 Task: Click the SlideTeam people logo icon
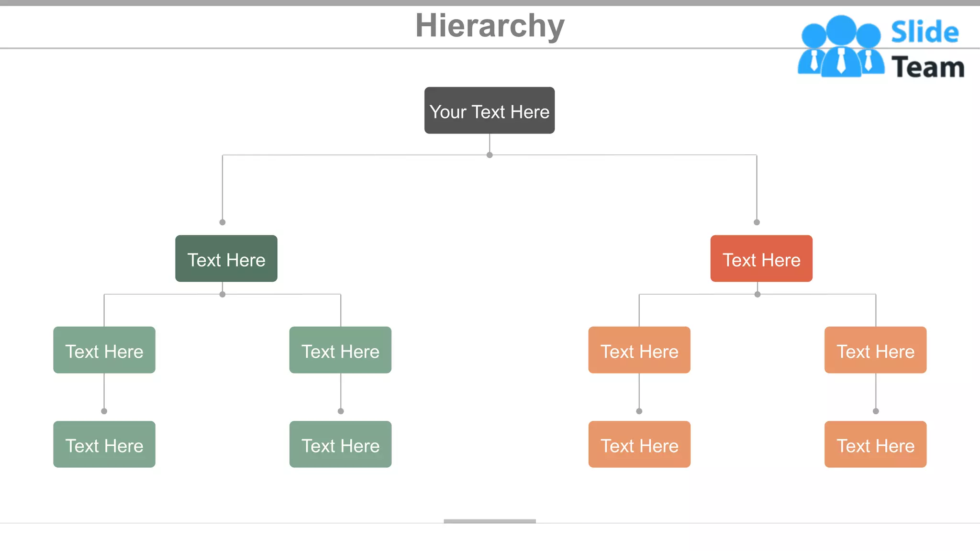841,47
